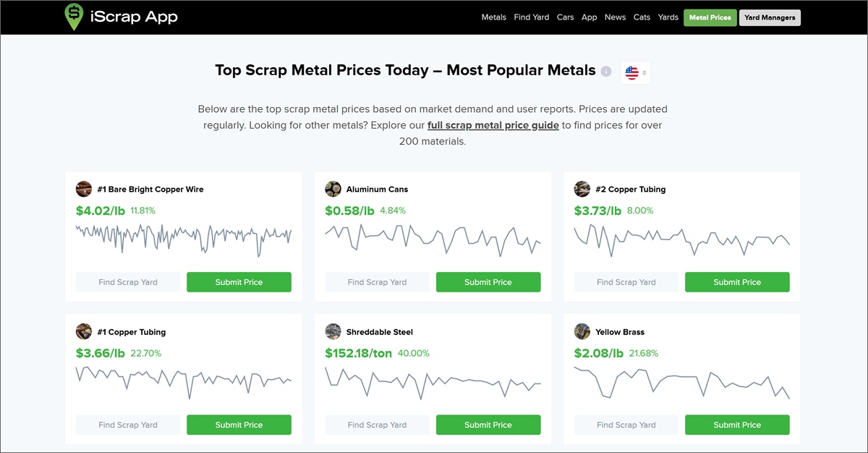Click the green Metal Prices button
868x453 pixels.
click(710, 17)
